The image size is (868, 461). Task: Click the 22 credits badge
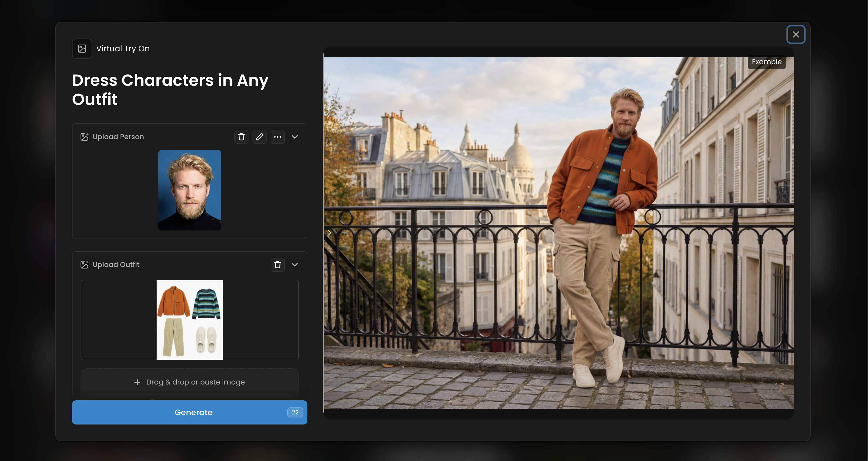pyautogui.click(x=295, y=412)
